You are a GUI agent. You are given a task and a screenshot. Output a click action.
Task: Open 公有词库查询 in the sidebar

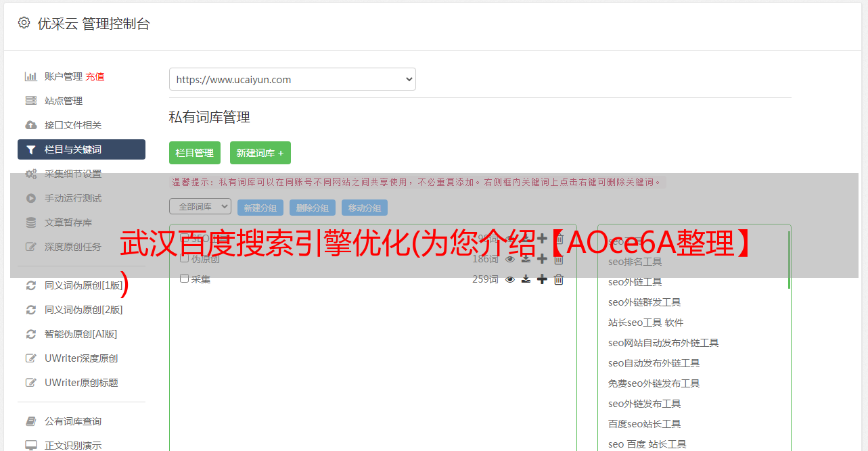click(73, 421)
